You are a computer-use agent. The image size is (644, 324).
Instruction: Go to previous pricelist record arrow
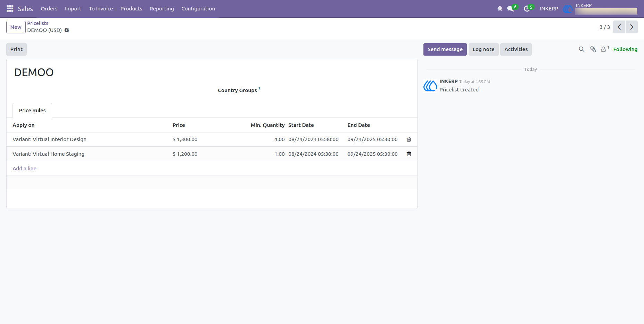(619, 27)
